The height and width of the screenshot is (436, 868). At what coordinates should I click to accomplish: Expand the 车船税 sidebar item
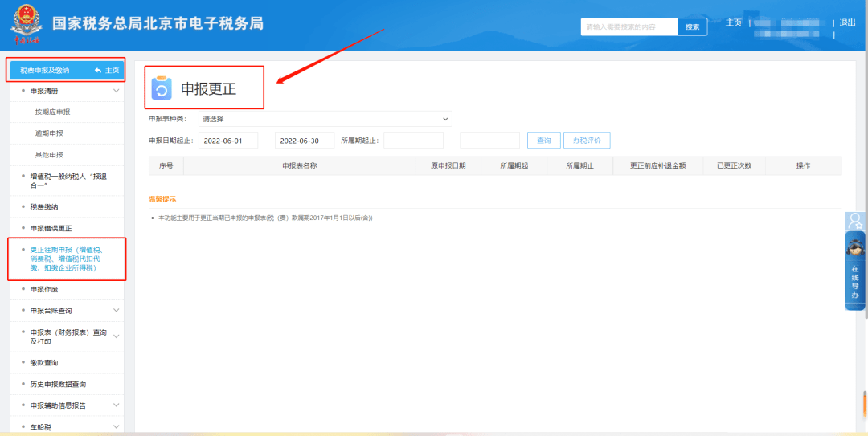click(116, 426)
